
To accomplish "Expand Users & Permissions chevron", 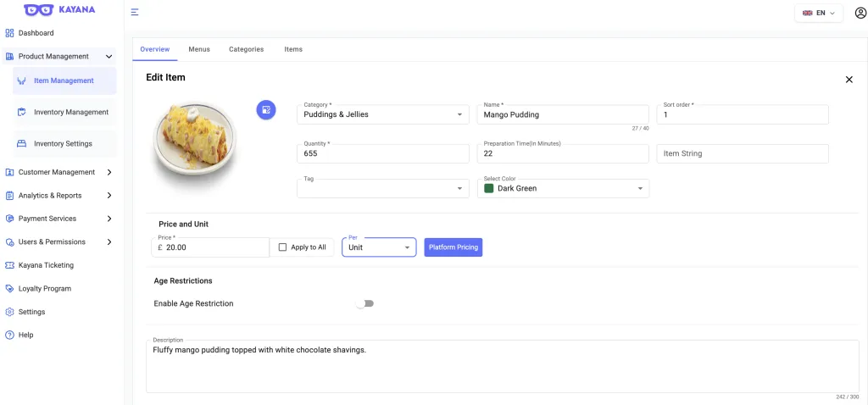I will click(x=109, y=241).
